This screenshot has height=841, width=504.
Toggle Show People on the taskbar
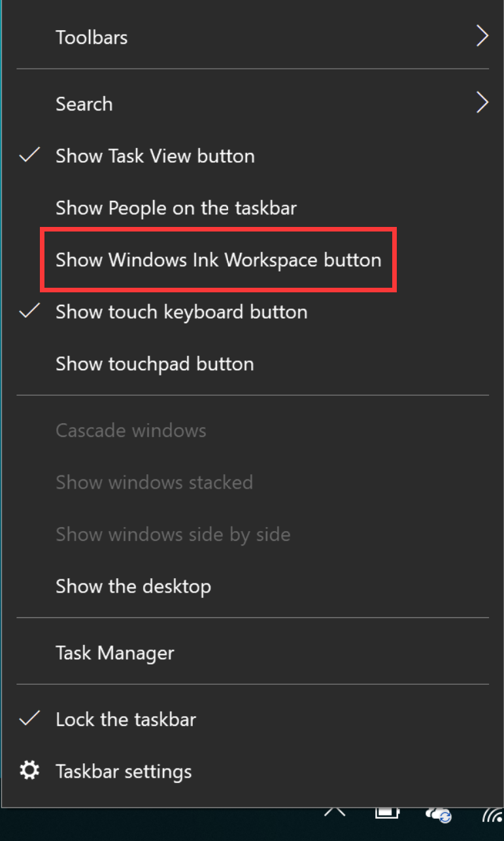coord(176,207)
